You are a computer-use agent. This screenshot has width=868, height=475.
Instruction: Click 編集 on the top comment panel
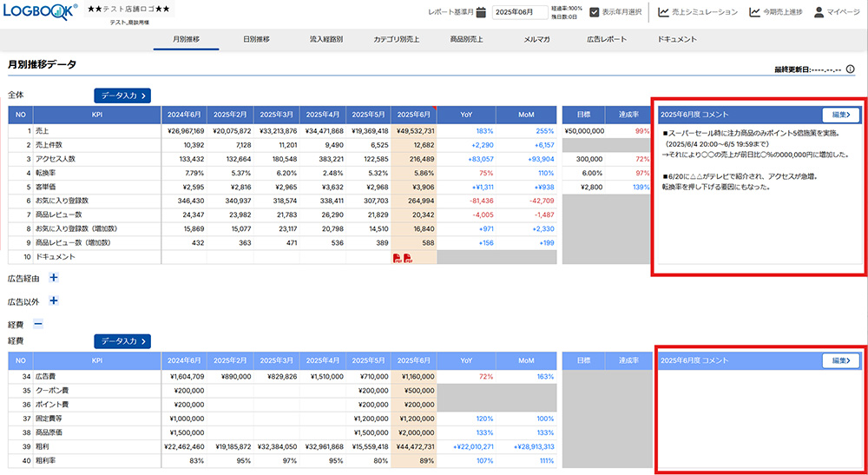[x=841, y=114]
